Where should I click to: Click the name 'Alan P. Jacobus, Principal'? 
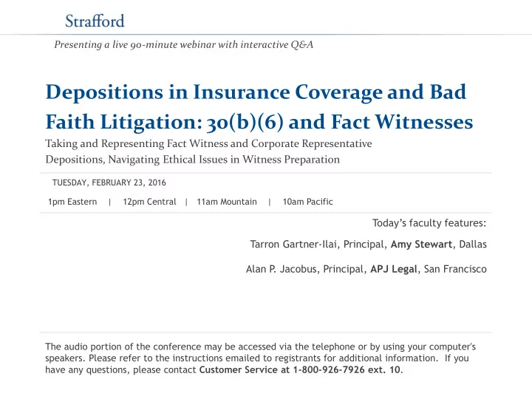(x=305, y=270)
